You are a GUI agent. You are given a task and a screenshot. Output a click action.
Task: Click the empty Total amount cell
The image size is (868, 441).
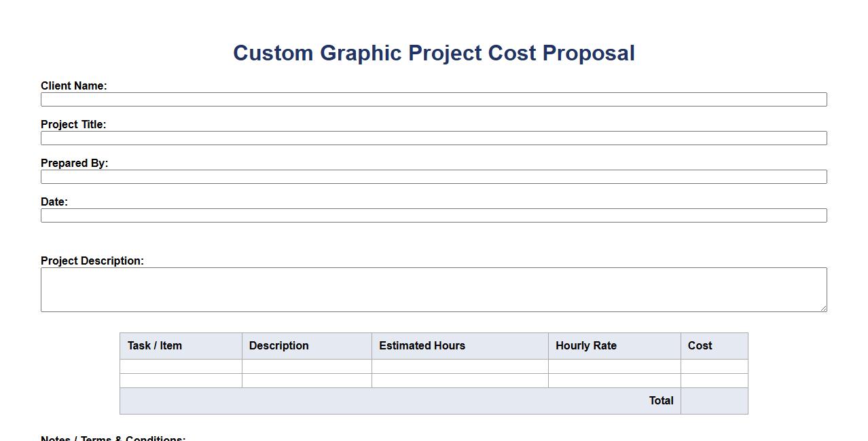point(715,401)
